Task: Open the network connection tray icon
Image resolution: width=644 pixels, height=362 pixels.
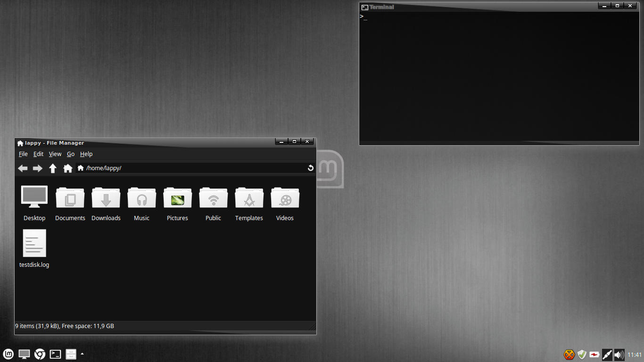Action: pyautogui.click(x=607, y=354)
